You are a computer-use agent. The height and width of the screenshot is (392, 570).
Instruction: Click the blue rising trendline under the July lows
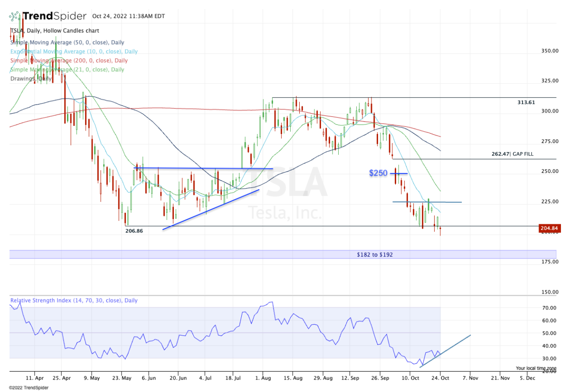[211, 210]
